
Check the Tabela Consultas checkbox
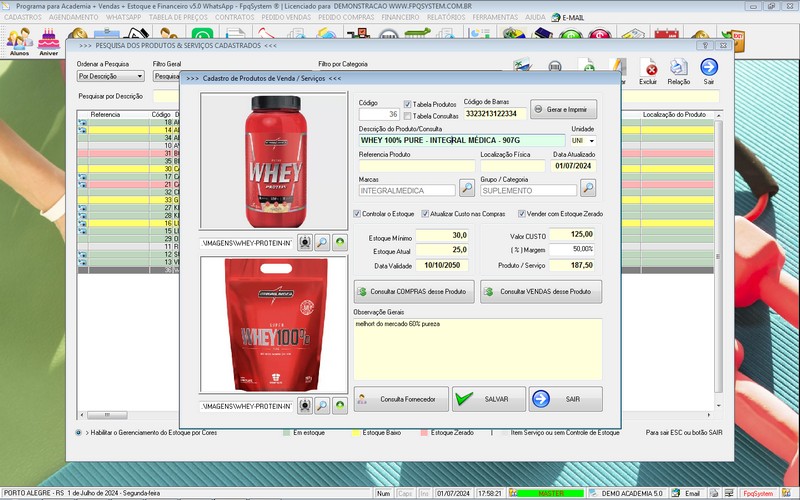pos(407,116)
